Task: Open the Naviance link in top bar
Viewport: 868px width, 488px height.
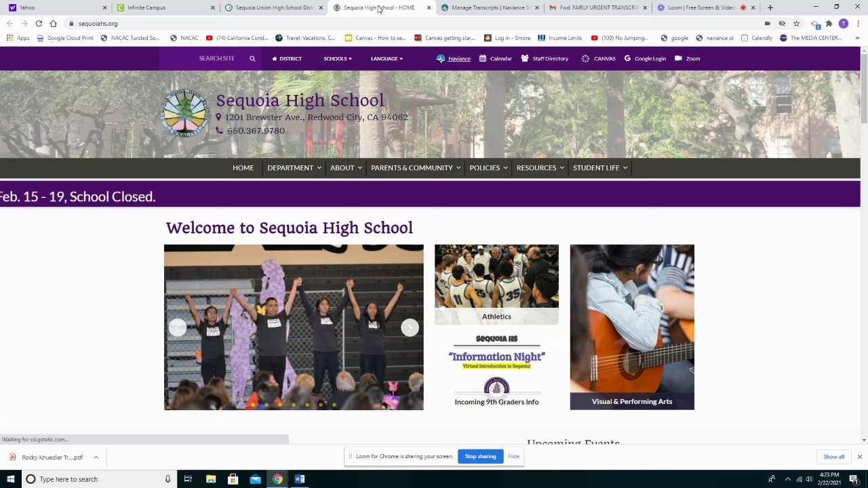Action: 454,58
